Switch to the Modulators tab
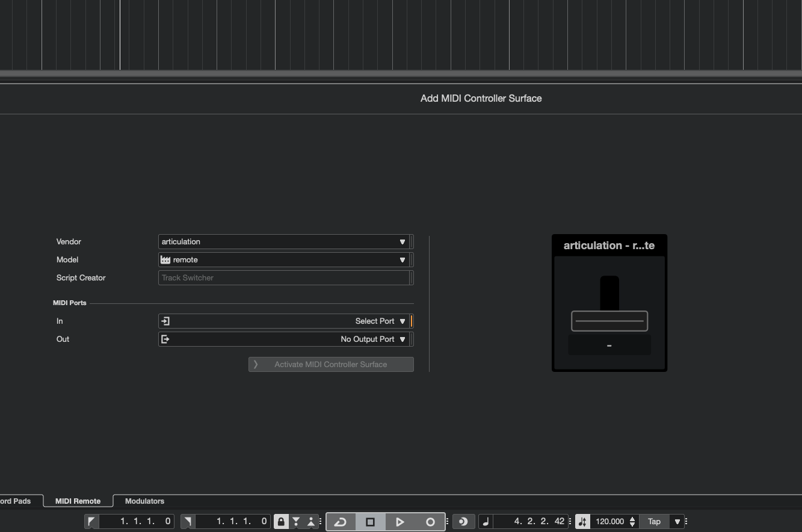Viewport: 802px width, 532px height. pyautogui.click(x=144, y=501)
